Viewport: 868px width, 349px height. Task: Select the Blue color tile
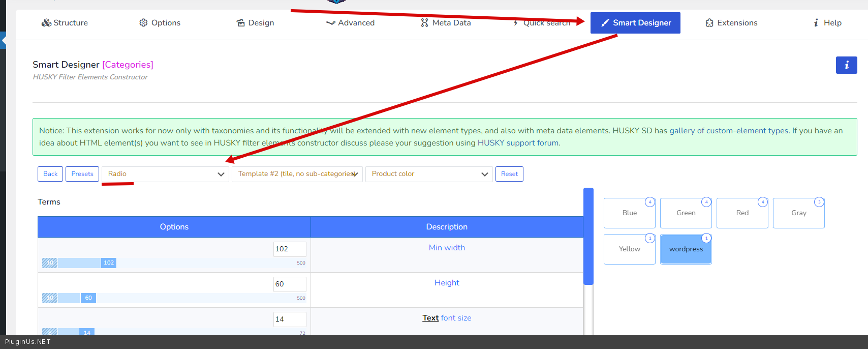(x=629, y=213)
